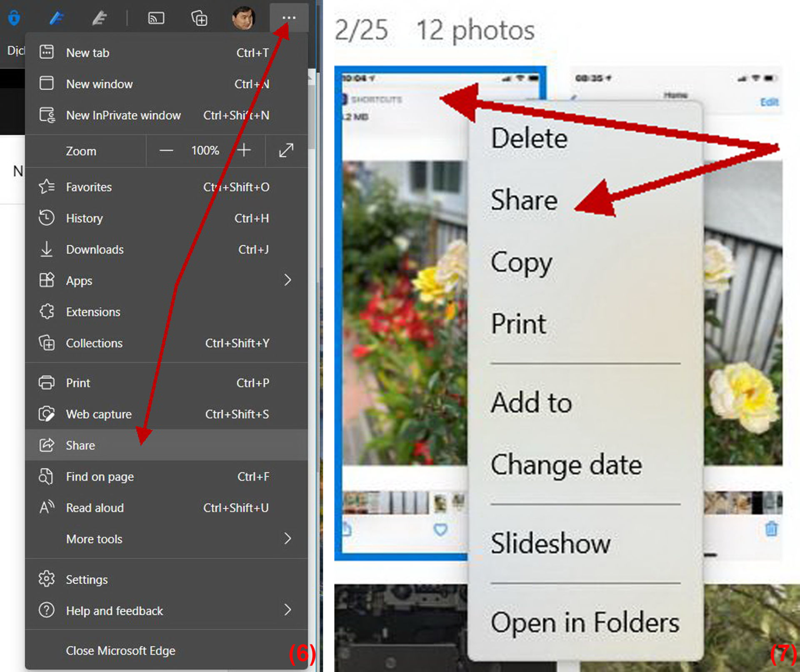Enter full screen via zoom arrow icon
The height and width of the screenshot is (672, 800).
(x=286, y=150)
